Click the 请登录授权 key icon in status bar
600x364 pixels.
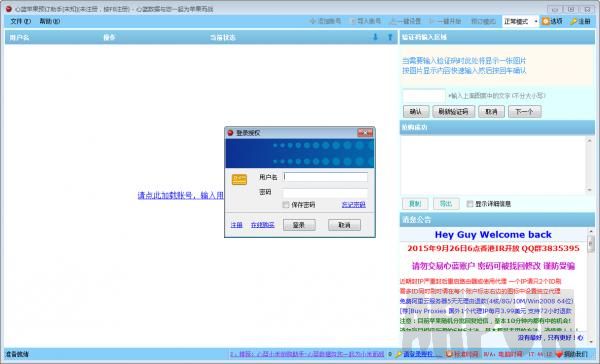[x=398, y=354]
